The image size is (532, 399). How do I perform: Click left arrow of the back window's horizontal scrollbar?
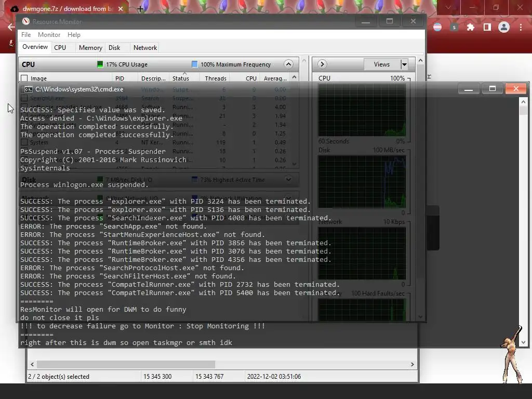coord(32,364)
